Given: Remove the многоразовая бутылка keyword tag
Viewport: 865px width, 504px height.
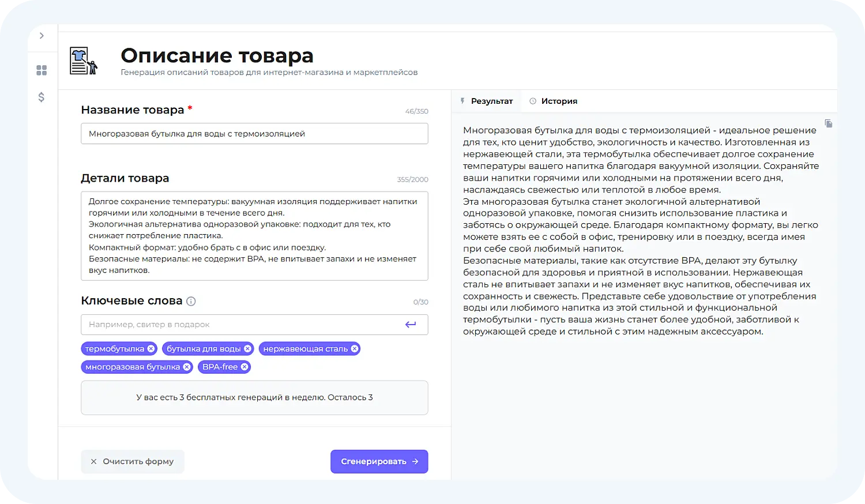Looking at the screenshot, I should 186,367.
